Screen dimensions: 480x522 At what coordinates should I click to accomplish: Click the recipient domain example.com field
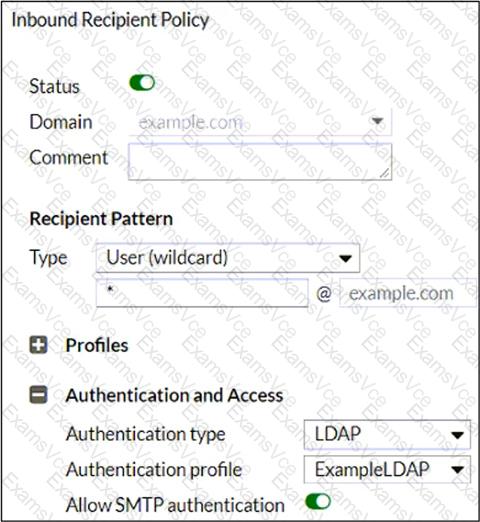coord(408,293)
